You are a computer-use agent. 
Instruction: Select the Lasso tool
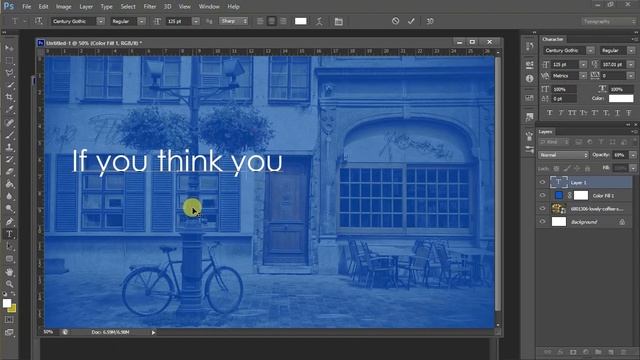click(9, 73)
